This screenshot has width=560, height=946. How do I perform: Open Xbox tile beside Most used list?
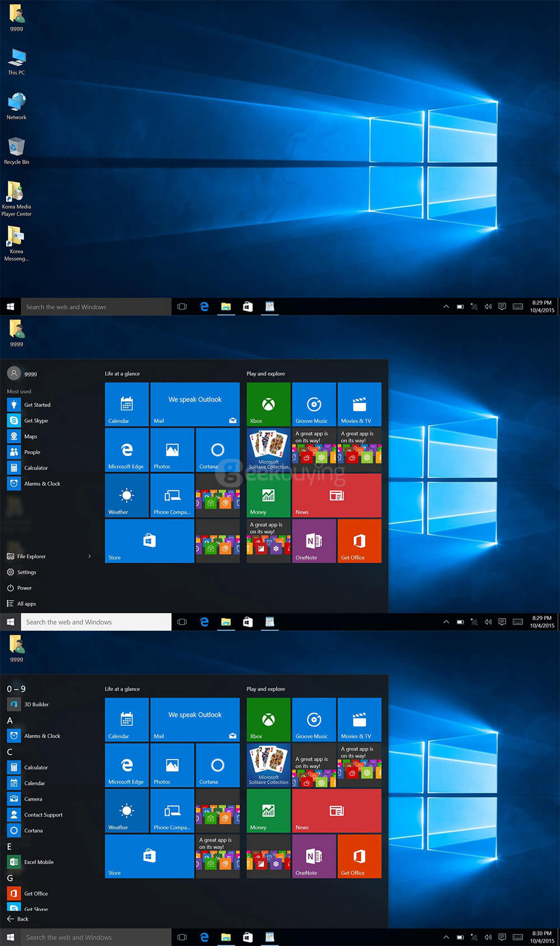click(269, 404)
